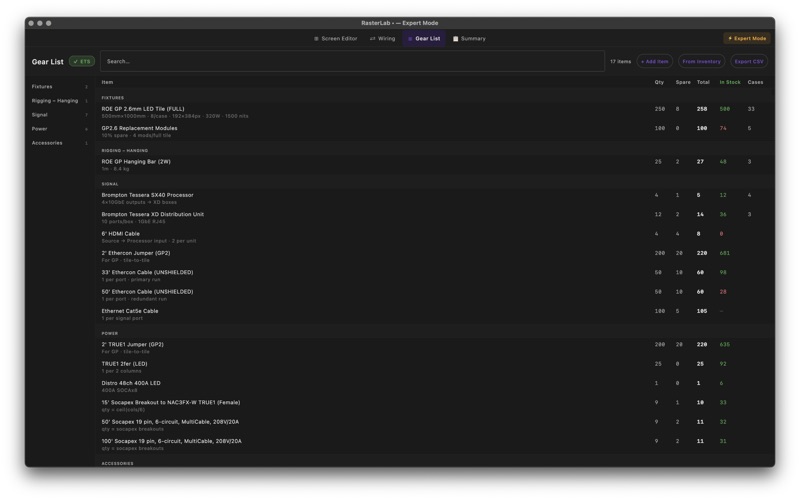This screenshot has width=800, height=500.
Task: Select the Gear List tab
Action: 424,39
